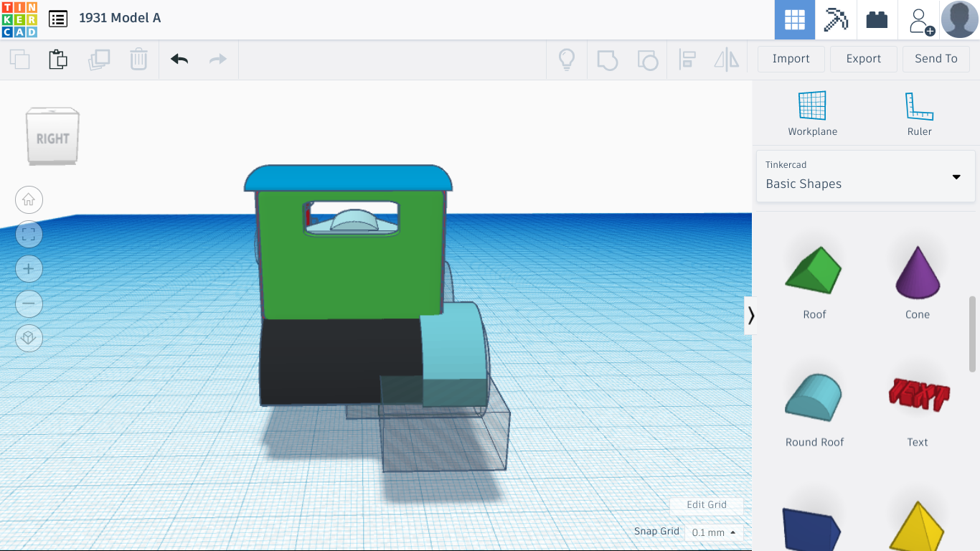The width and height of the screenshot is (980, 551).
Task: Show all hidden objects with the lightbulb
Action: [567, 59]
